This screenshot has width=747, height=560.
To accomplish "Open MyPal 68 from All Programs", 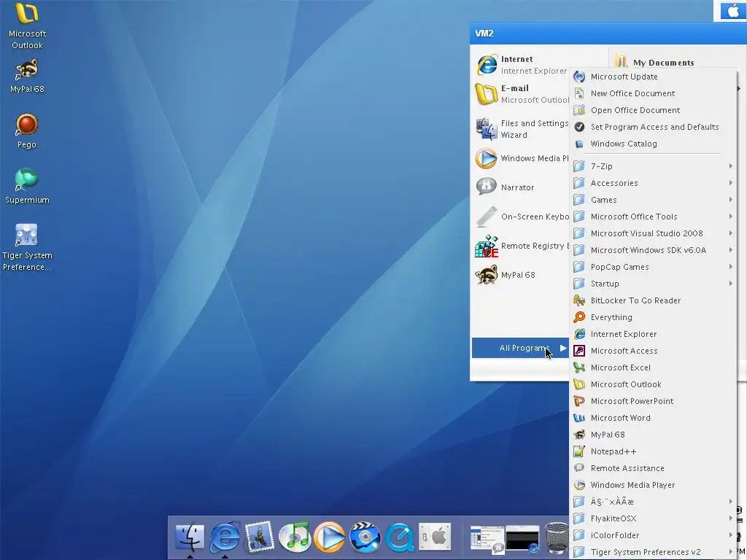I will tap(653, 435).
